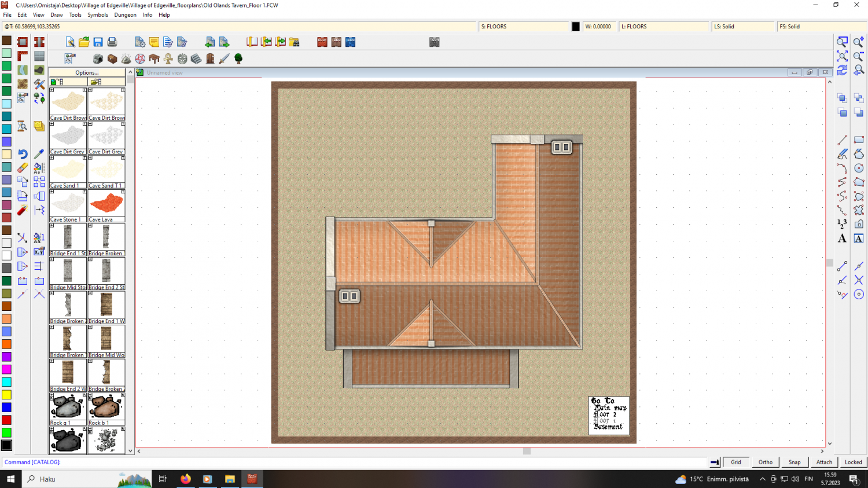Click the Zoom Out minus magnifier
This screenshot has height=488, width=868.
859,56
